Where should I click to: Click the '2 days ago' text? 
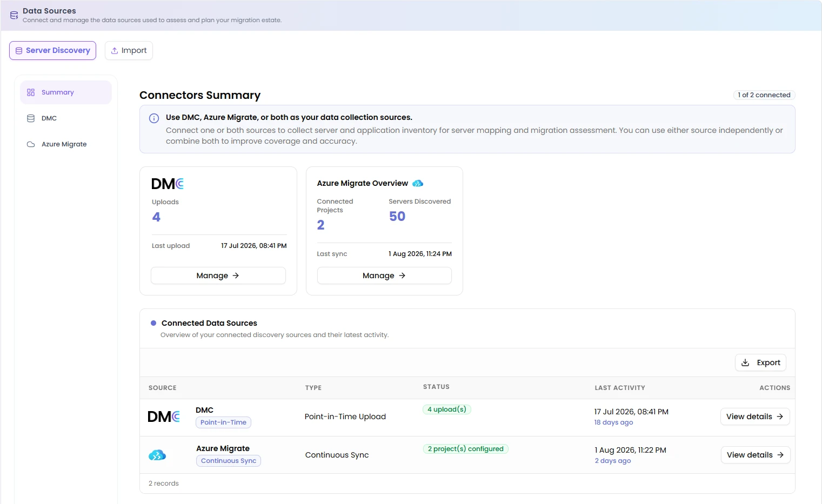coord(613,461)
